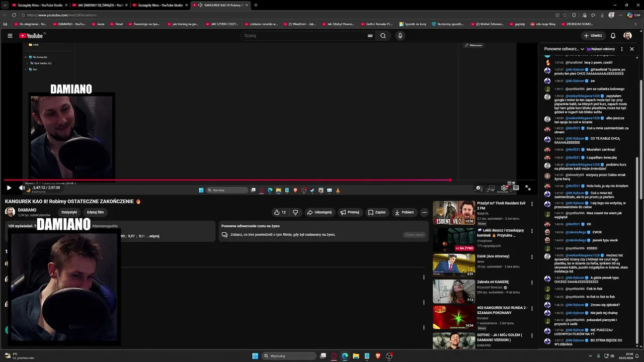This screenshot has width=644, height=362.
Task: Open browser settings and more menu
Action: [621, 15]
